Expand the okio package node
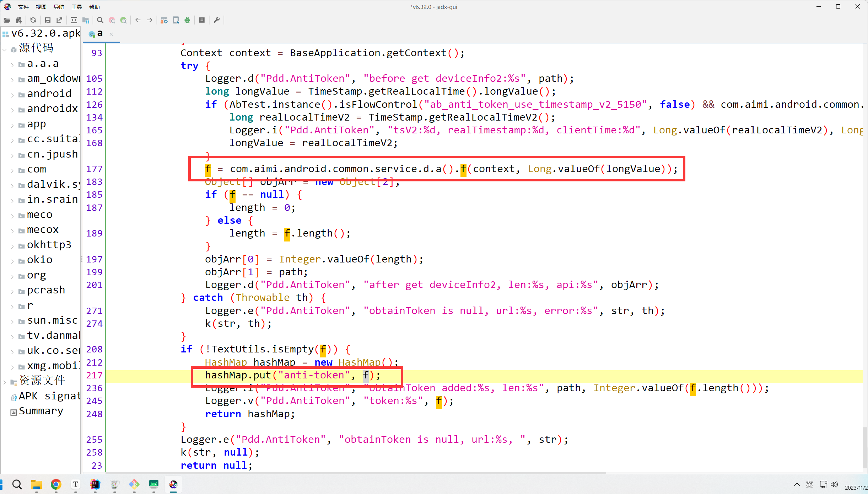 pyautogui.click(x=12, y=261)
